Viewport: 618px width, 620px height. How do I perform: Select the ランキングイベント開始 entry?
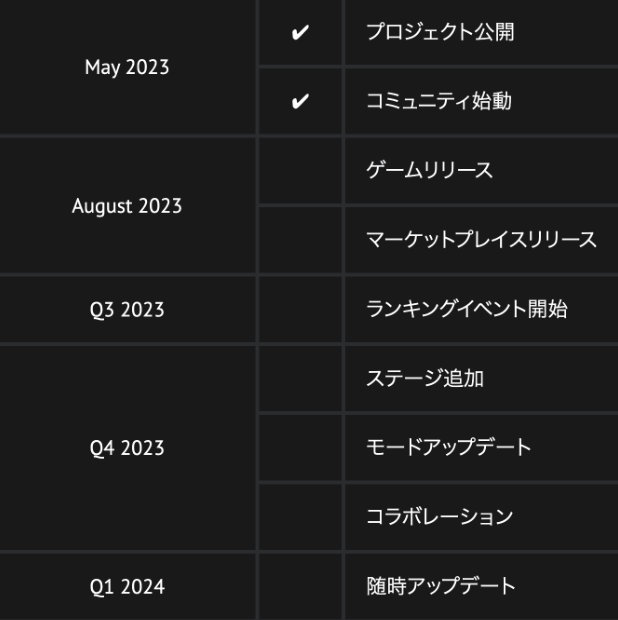point(467,309)
